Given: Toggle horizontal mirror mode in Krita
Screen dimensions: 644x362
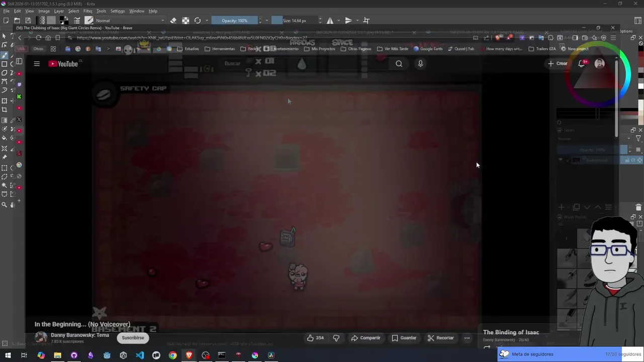Looking at the screenshot, I should point(330,21).
